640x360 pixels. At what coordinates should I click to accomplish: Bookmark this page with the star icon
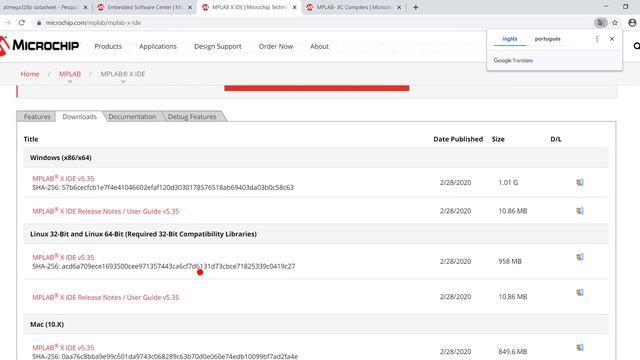tap(615, 23)
